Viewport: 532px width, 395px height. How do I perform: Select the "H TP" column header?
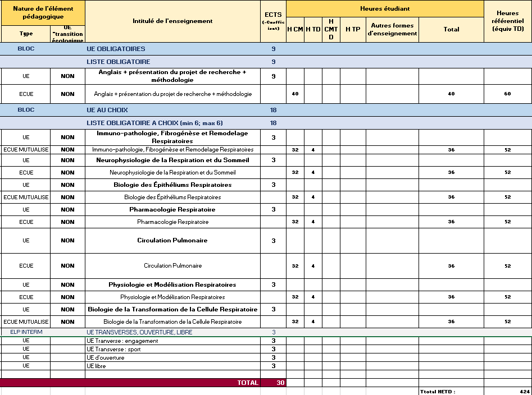(353, 29)
